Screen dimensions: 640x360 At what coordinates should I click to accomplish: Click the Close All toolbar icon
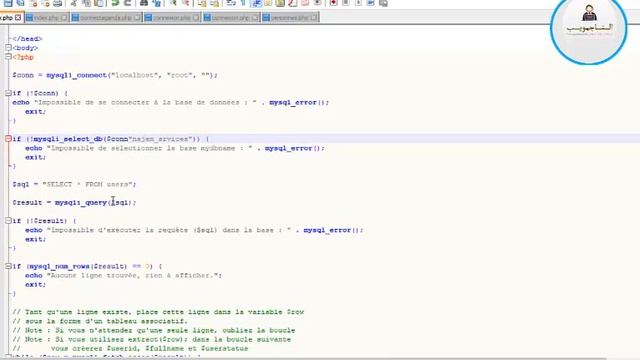[x=45, y=3]
